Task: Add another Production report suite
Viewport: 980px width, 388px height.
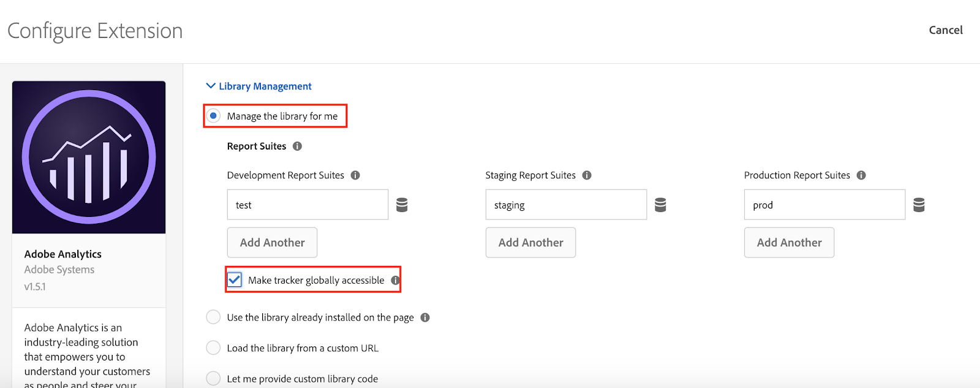Action: tap(789, 243)
